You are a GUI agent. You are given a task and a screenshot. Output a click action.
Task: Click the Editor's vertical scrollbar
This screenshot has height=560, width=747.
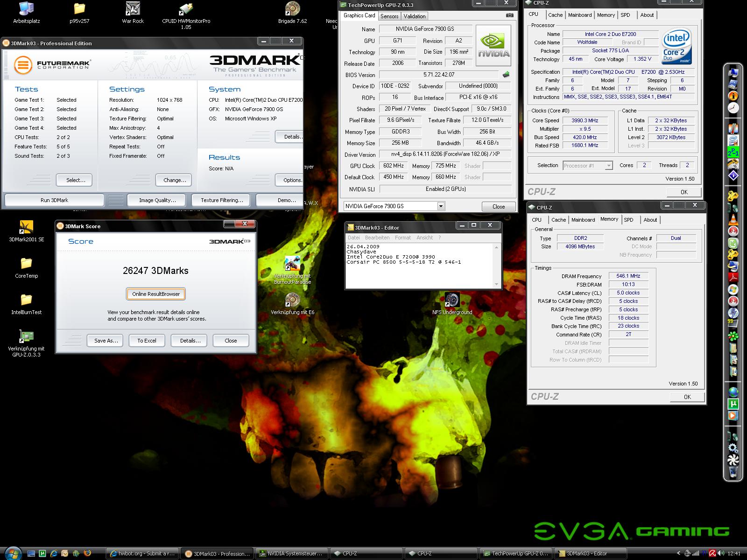tap(496, 266)
